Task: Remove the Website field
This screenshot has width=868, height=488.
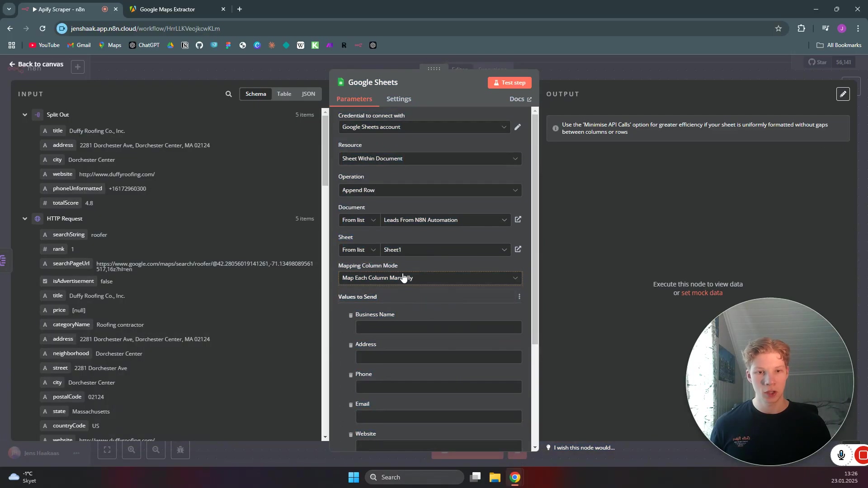Action: coord(350,434)
